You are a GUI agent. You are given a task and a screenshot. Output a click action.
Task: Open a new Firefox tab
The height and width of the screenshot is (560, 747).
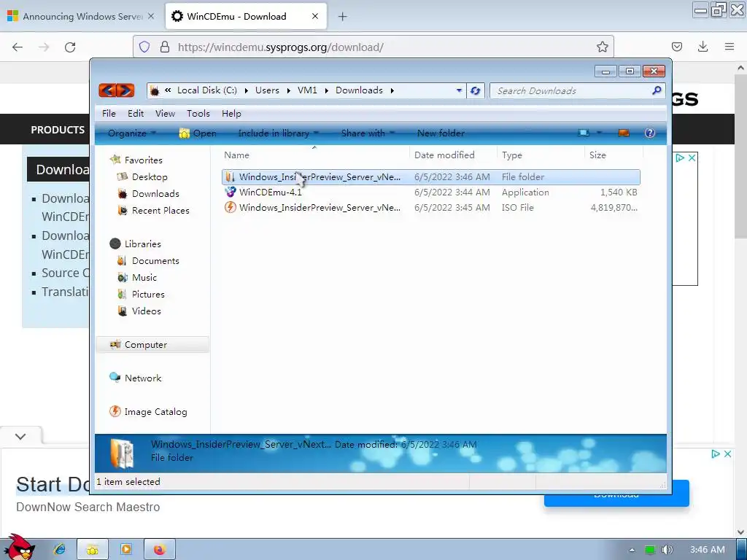coord(342,17)
